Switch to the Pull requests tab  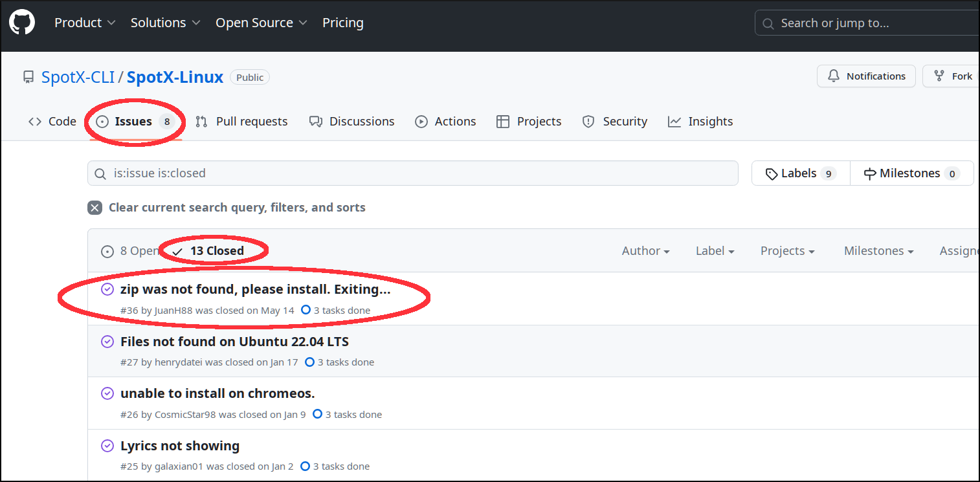[x=241, y=122]
